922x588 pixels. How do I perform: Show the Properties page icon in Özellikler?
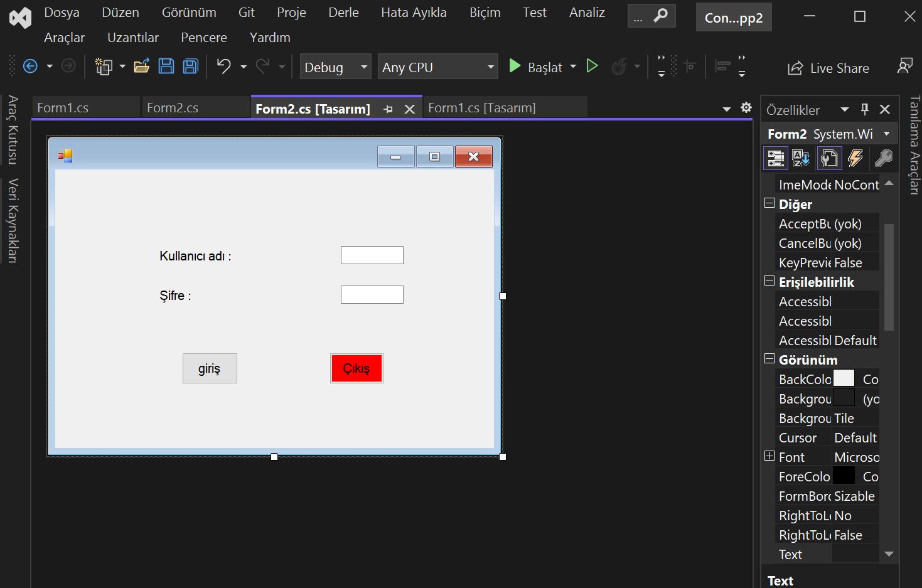(x=829, y=158)
